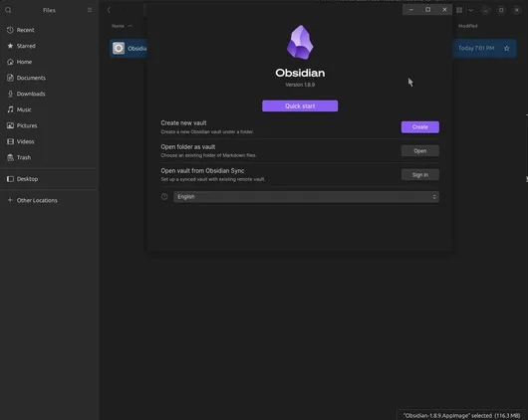This screenshot has width=528, height=420.
Task: Click the Obsidian crystal logo
Action: tap(300, 43)
